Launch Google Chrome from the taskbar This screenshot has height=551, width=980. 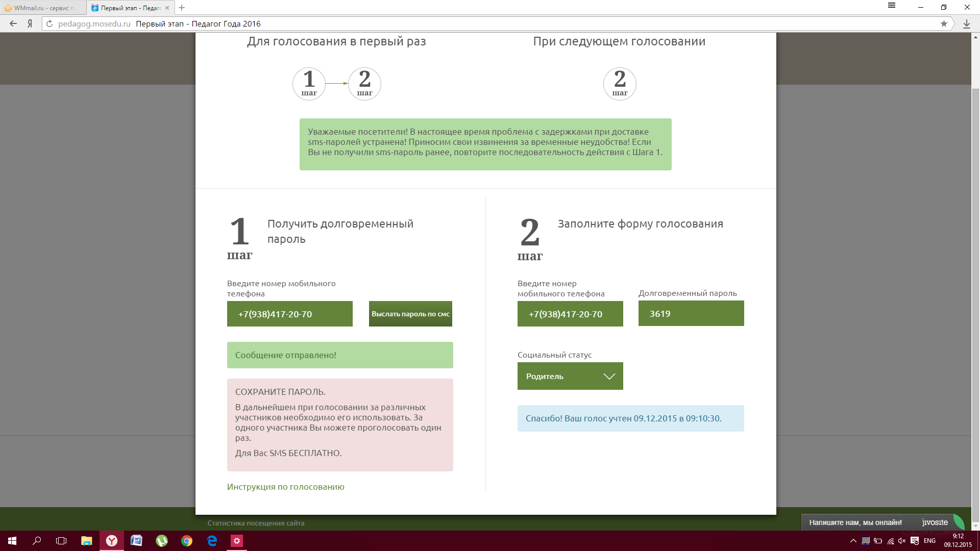[x=186, y=541]
